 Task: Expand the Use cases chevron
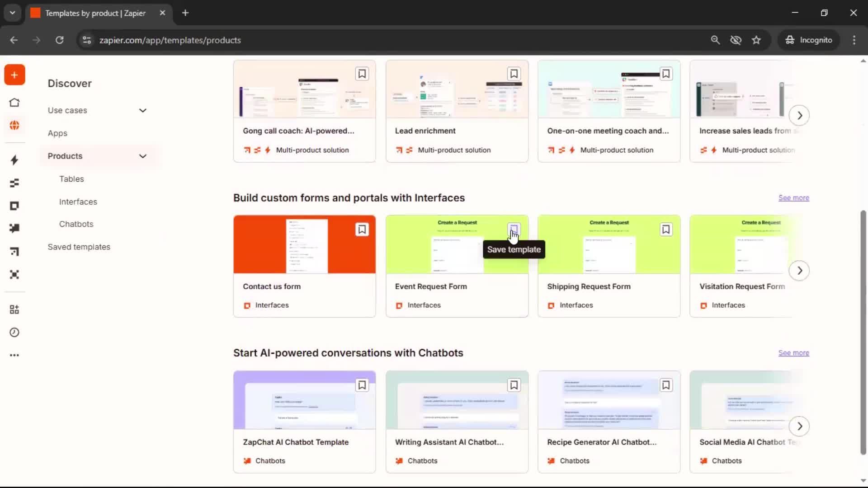tap(143, 110)
